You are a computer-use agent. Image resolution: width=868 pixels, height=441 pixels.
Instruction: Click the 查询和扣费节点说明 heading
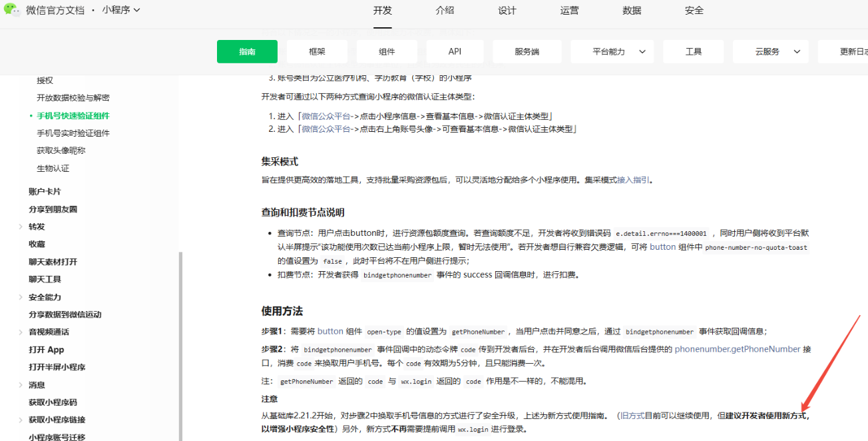[x=303, y=213]
